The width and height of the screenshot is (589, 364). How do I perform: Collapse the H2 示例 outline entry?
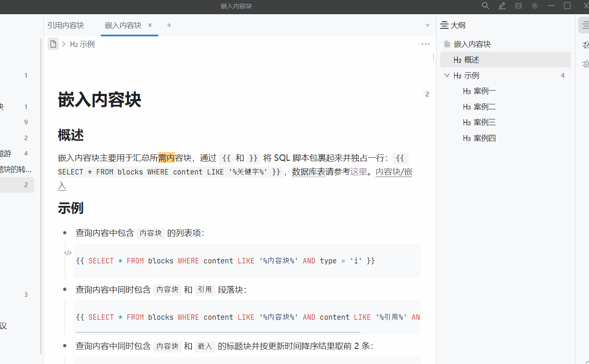pyautogui.click(x=447, y=75)
